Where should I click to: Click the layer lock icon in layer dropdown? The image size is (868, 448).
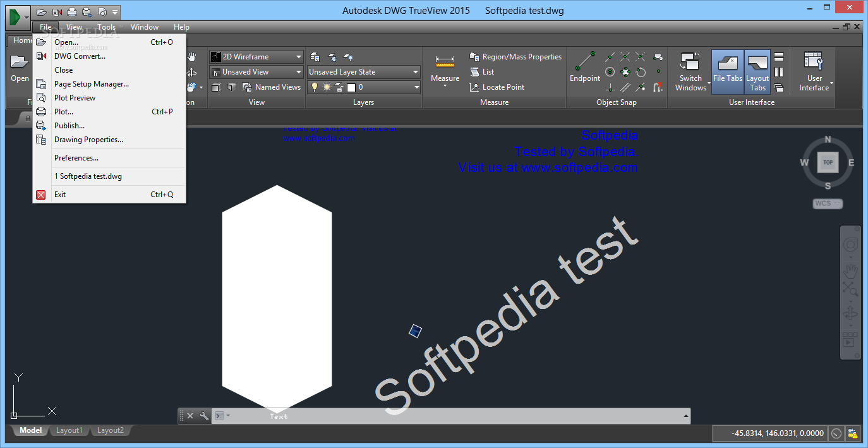point(339,87)
